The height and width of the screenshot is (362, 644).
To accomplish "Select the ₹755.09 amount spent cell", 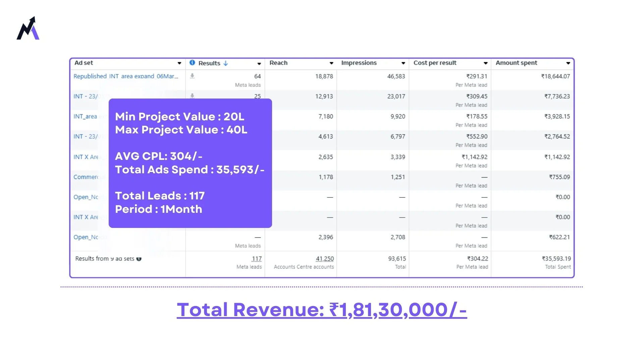I will point(559,177).
